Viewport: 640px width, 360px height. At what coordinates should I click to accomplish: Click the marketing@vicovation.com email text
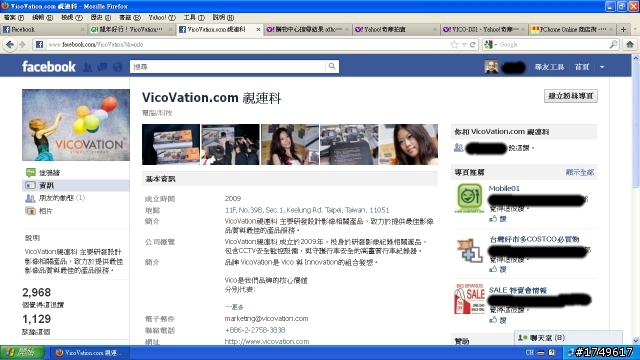coord(266,318)
